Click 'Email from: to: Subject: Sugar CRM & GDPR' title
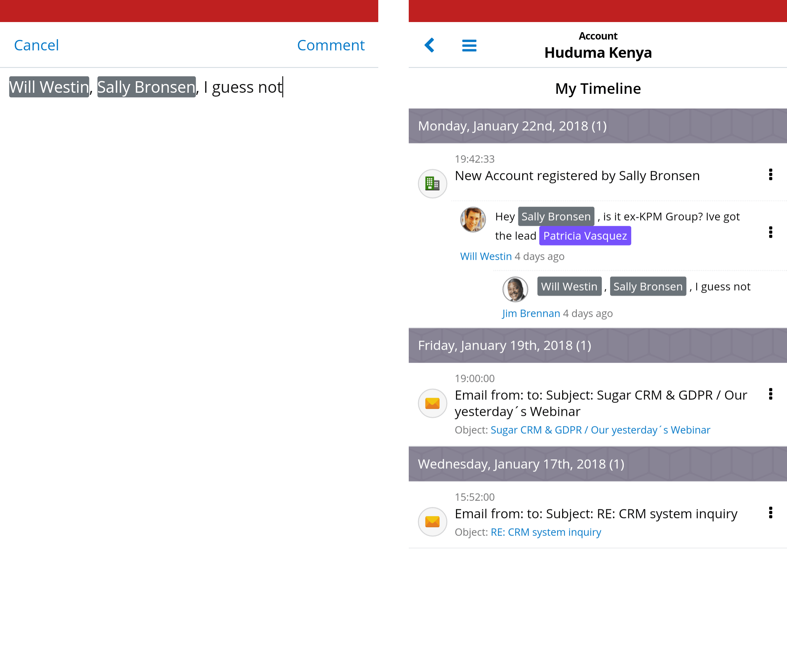Screen dimensions: 787x672 click(601, 403)
